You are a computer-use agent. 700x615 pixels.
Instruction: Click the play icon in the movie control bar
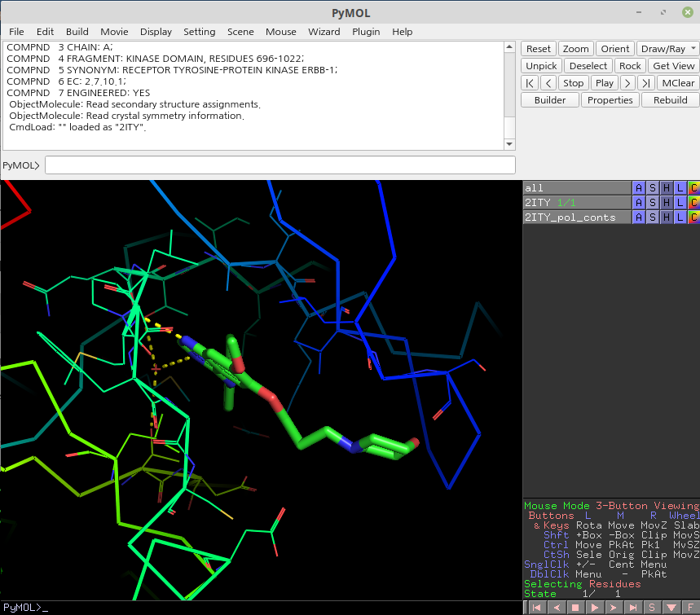595,607
